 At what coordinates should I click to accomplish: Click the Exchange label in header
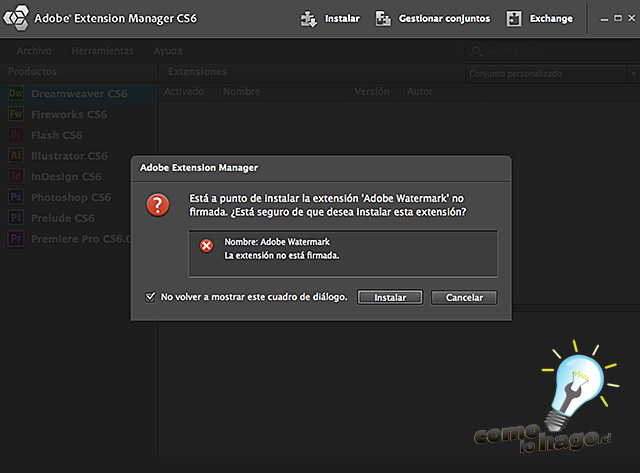[551, 19]
